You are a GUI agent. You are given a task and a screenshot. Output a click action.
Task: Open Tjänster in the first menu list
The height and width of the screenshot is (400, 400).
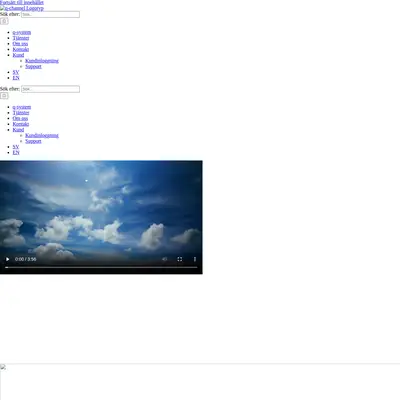[21, 38]
